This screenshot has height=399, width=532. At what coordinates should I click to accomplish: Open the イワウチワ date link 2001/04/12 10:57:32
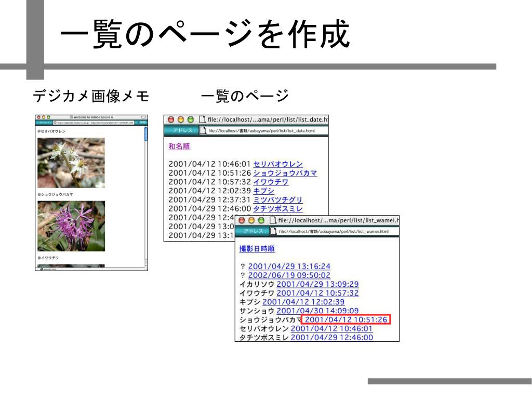click(317, 293)
